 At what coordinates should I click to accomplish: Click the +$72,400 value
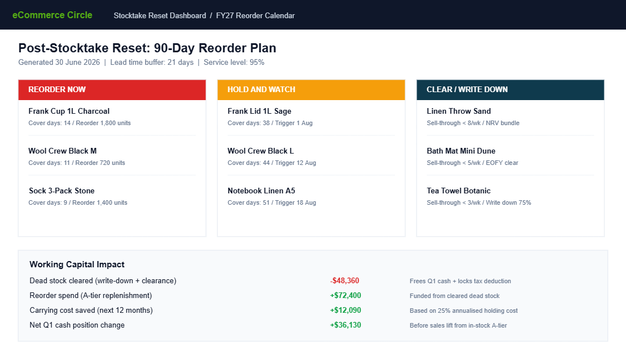[x=345, y=296]
